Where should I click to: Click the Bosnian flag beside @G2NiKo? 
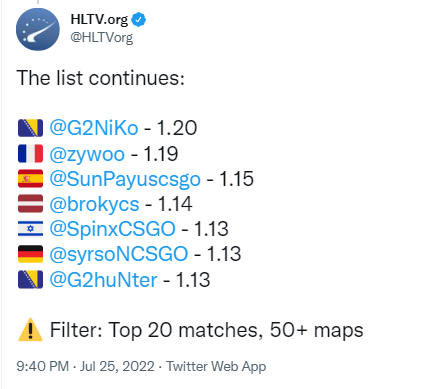[x=30, y=128]
